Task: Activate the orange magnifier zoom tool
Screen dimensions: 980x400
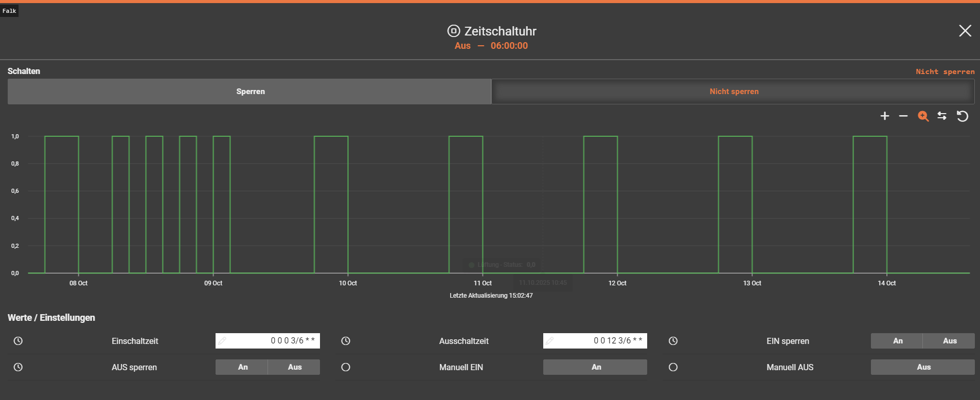Action: point(923,116)
